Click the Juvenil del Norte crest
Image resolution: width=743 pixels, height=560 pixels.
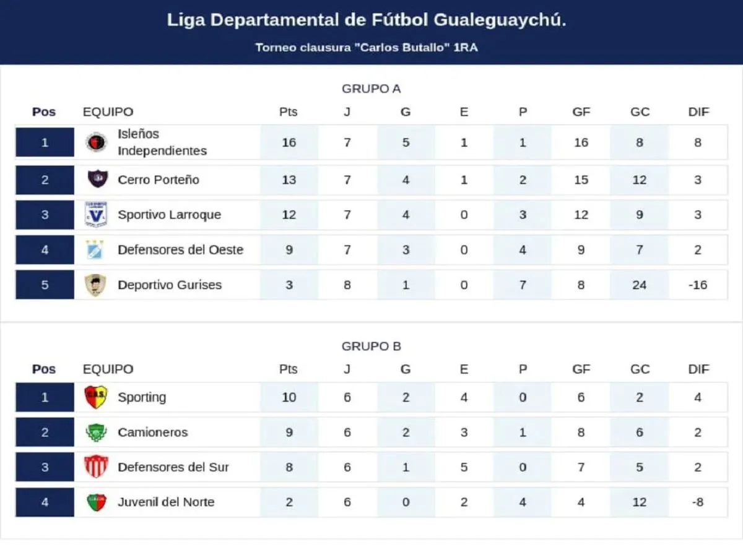[96, 502]
